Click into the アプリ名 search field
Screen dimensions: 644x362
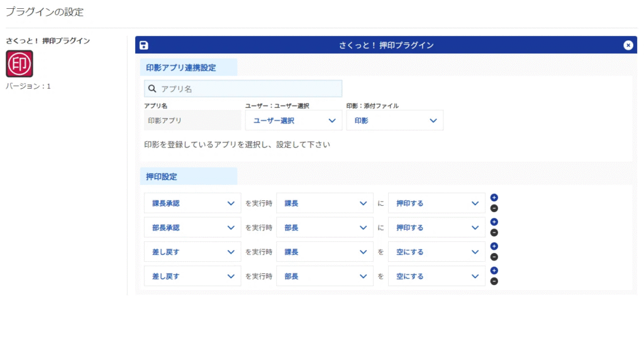(x=250, y=89)
